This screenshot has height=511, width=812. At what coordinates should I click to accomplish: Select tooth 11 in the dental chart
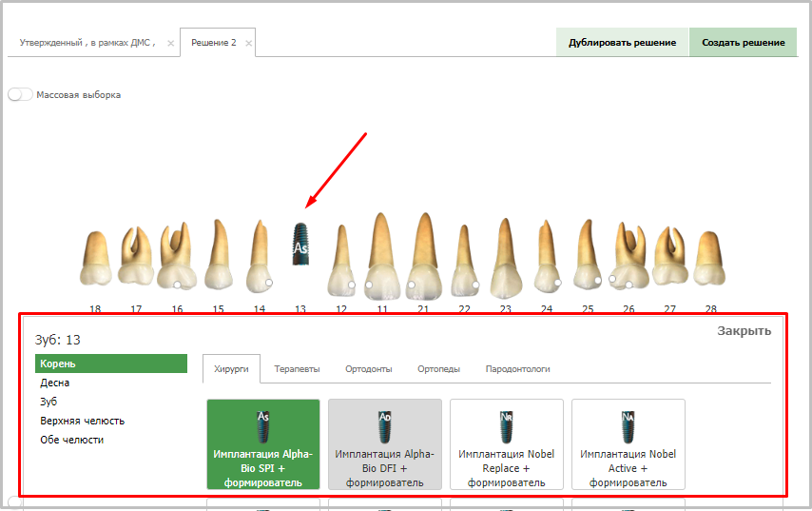(x=382, y=256)
